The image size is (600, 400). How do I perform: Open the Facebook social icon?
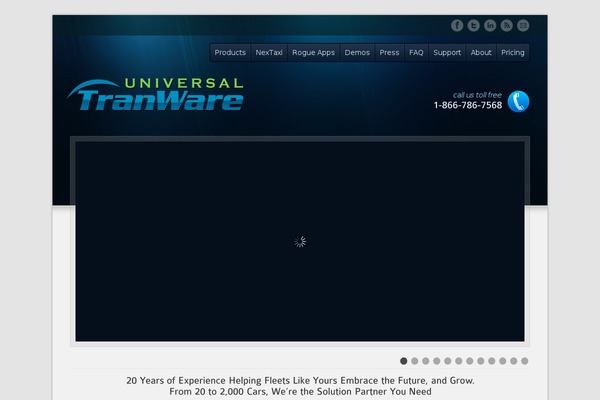coord(457,26)
